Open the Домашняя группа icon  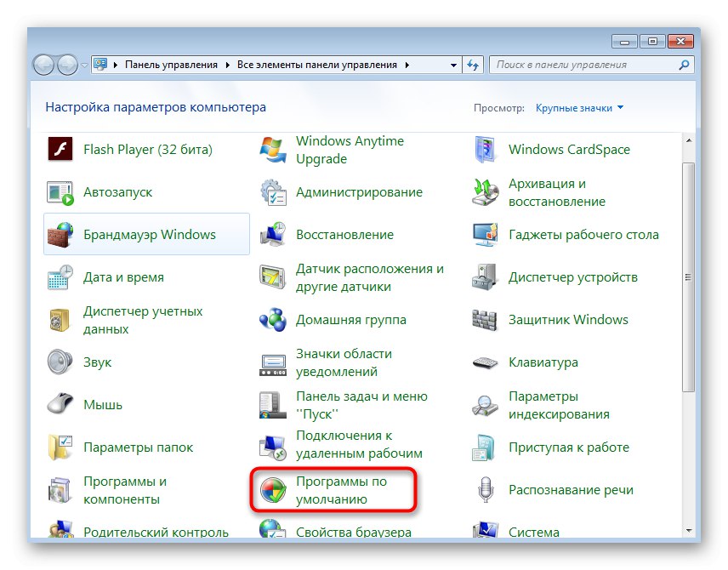pyautogui.click(x=273, y=320)
